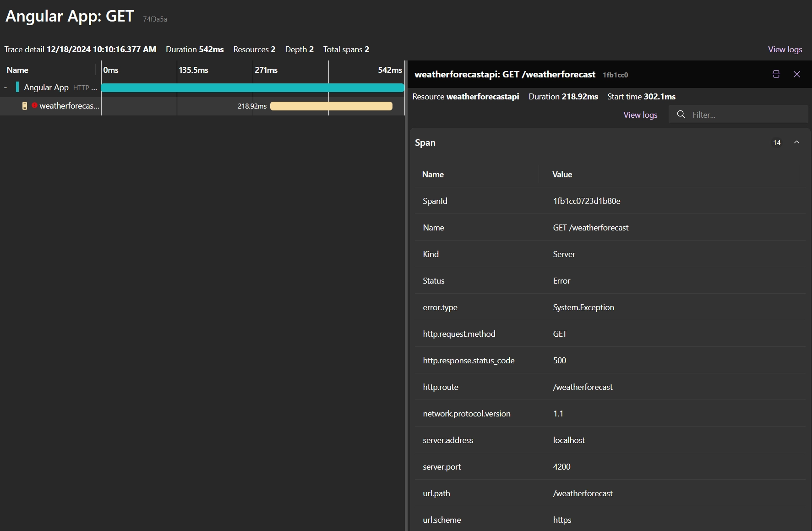Screen dimensions: 812x531
Task: Open View logs for the selected span
Action: click(640, 115)
